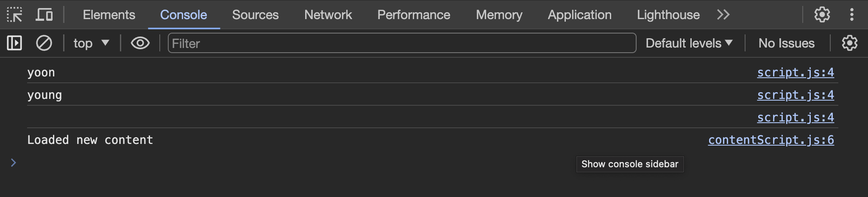Image resolution: width=868 pixels, height=197 pixels.
Task: Click the No Issues button
Action: (786, 43)
